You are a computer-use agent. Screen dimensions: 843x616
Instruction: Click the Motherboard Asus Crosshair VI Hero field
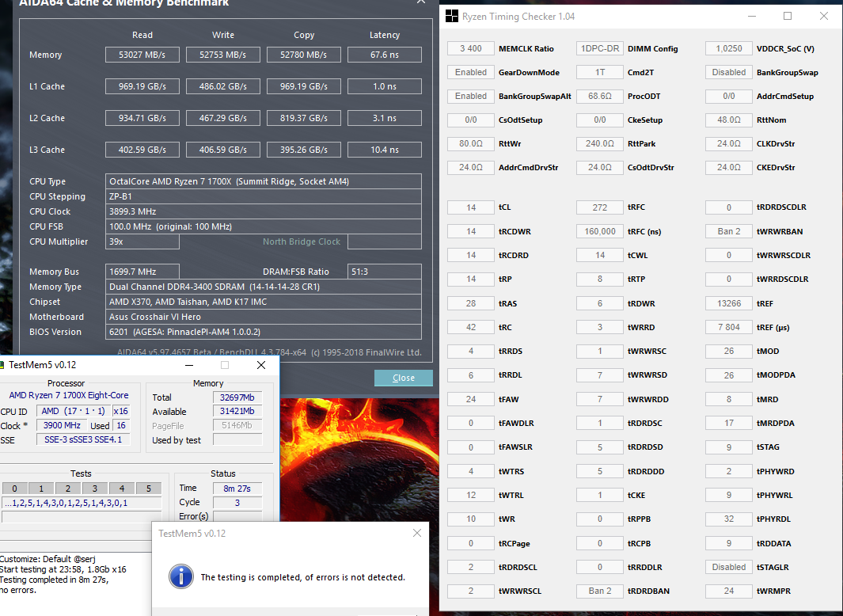(264, 317)
